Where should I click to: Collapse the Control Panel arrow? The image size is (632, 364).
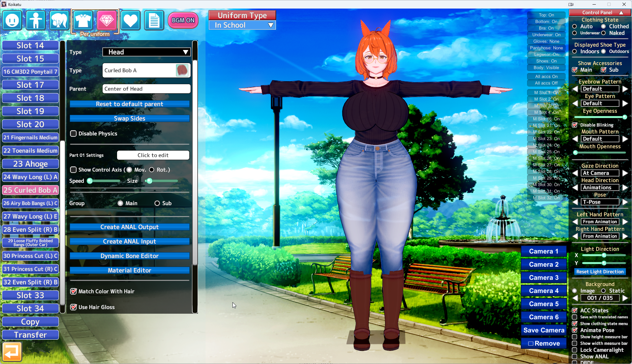click(621, 12)
